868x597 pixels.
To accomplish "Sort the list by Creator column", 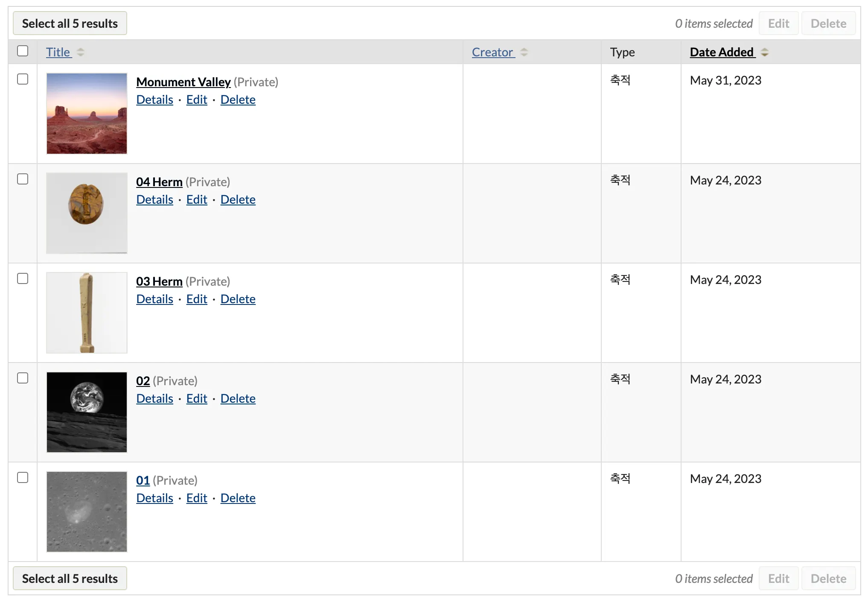I will tap(492, 52).
